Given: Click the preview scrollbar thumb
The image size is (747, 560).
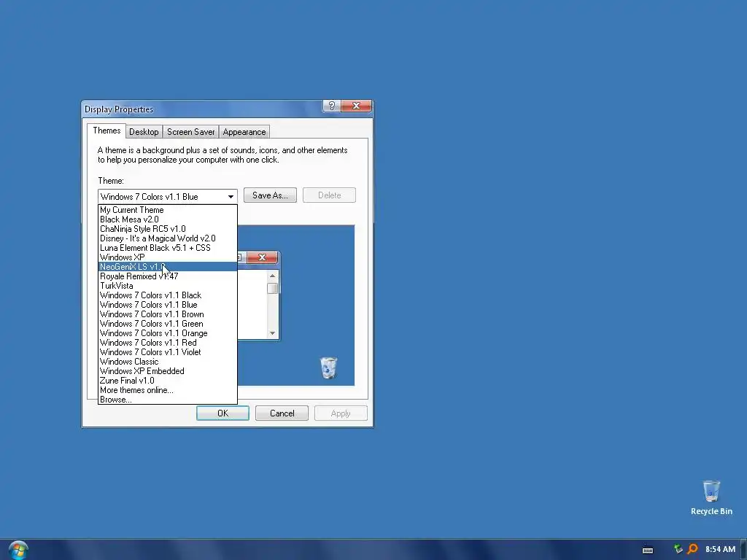Looking at the screenshot, I should pos(273,289).
